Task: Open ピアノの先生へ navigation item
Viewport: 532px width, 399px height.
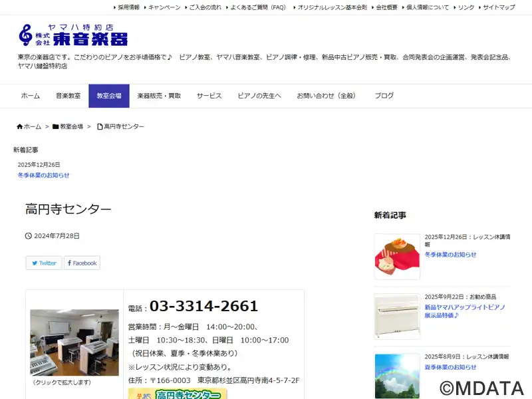Action: pos(259,96)
